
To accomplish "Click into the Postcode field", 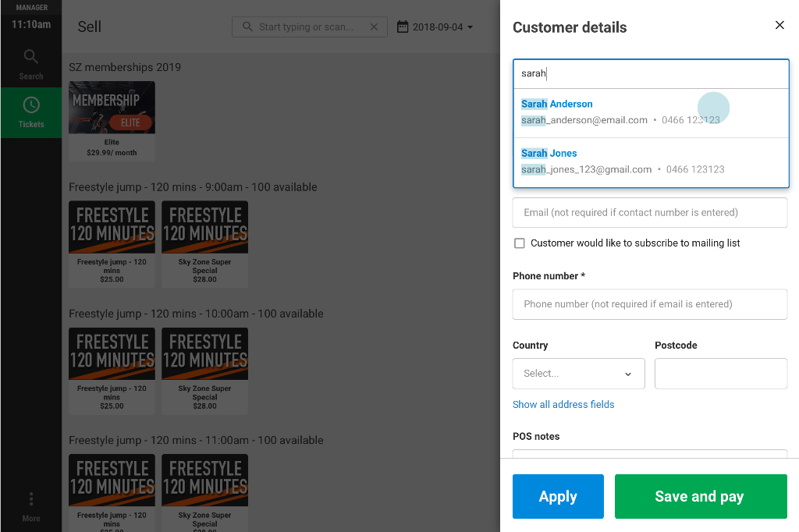I will click(720, 374).
